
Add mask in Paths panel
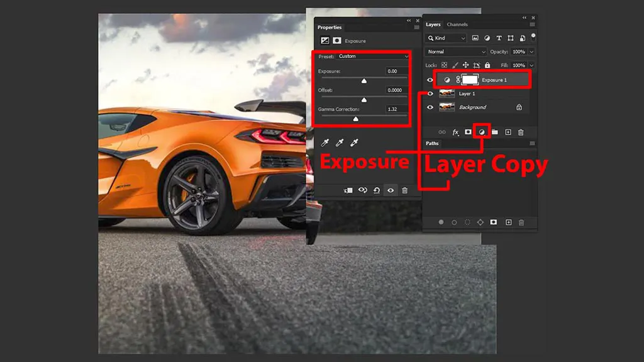[x=494, y=222]
